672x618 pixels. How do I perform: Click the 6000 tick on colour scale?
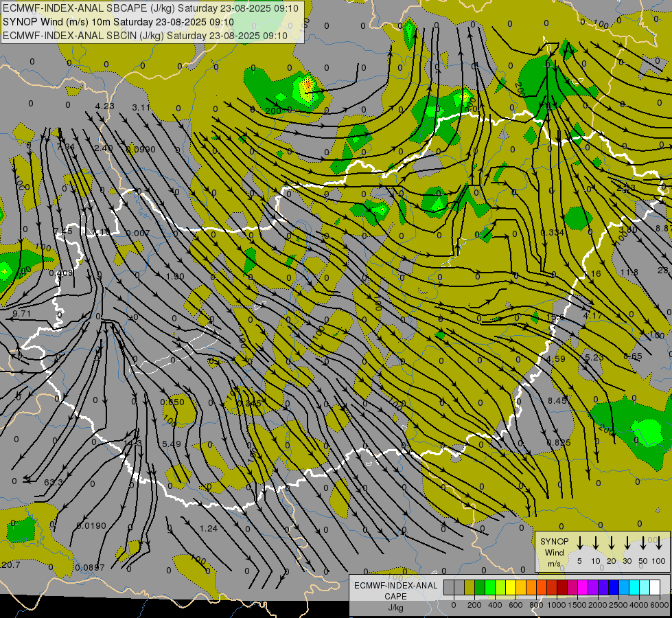coord(660,605)
